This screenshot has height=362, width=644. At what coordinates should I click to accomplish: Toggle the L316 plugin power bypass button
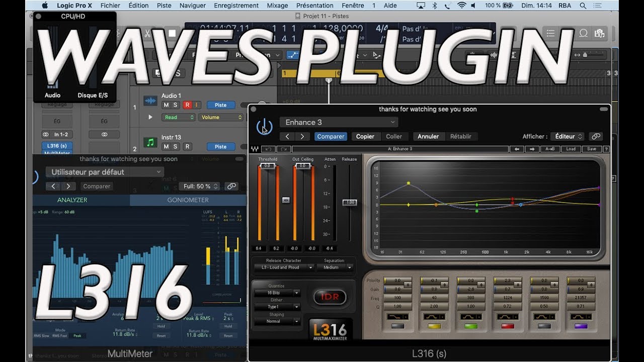coord(264,127)
